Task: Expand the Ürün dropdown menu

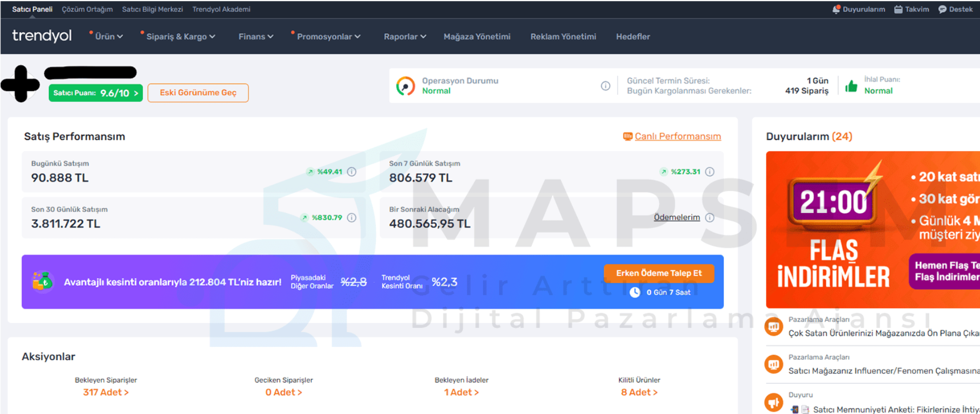Action: tap(109, 36)
